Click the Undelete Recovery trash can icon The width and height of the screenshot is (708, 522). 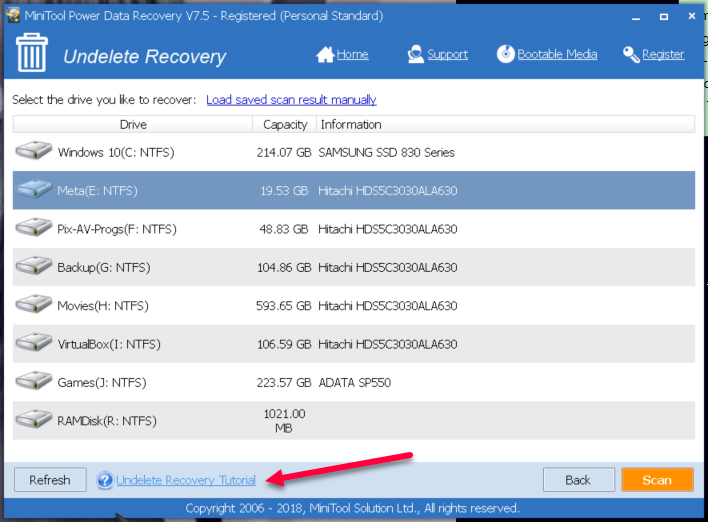(x=32, y=52)
